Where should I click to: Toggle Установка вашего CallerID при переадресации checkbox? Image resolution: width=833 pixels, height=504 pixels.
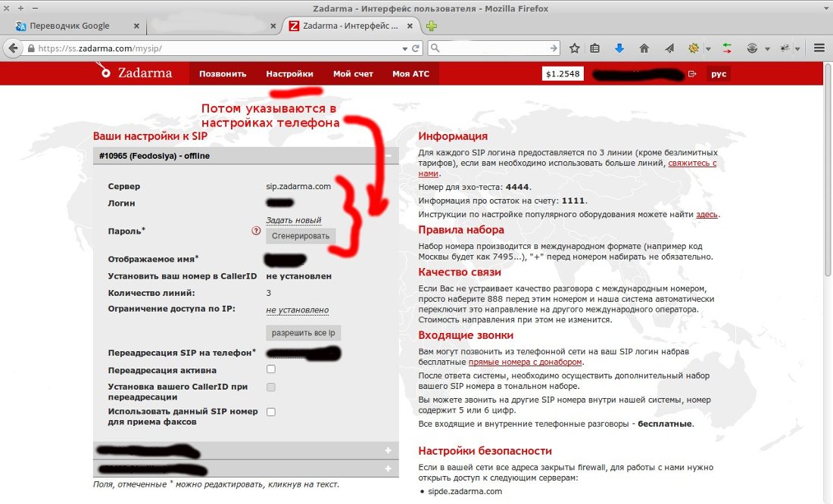click(x=271, y=387)
